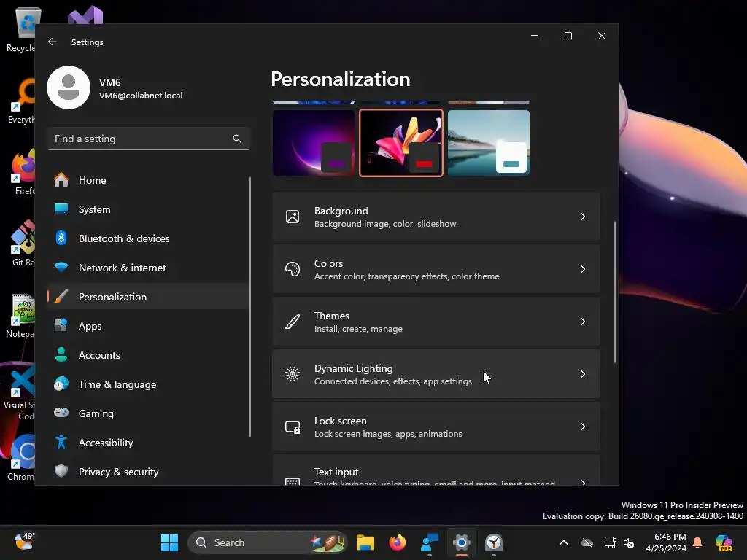Open Copilot preview from the taskbar
This screenshot has width=747, height=560.
coord(724,542)
